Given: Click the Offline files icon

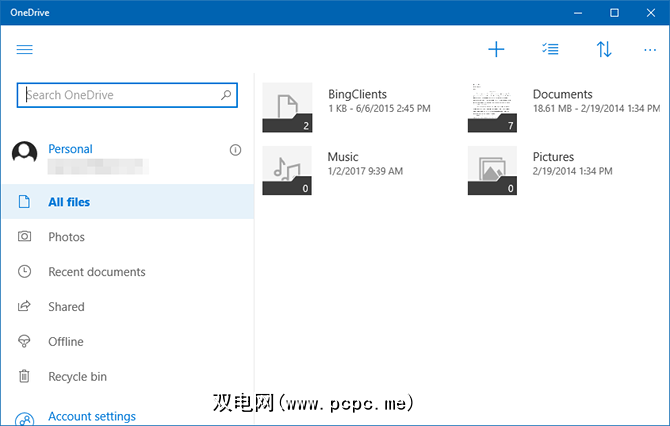Looking at the screenshot, I should pos(25,342).
